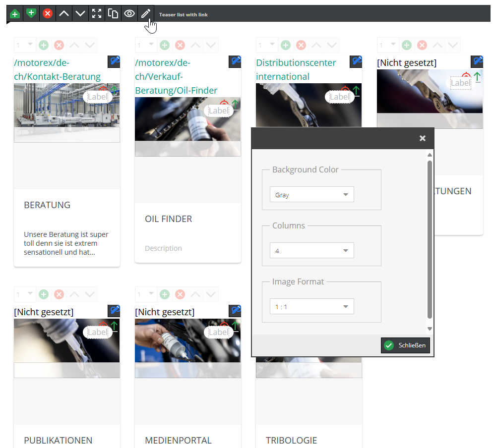
Task: Follow the /motorex/de-ch/Kontakt-Beratung link
Action: [57, 69]
